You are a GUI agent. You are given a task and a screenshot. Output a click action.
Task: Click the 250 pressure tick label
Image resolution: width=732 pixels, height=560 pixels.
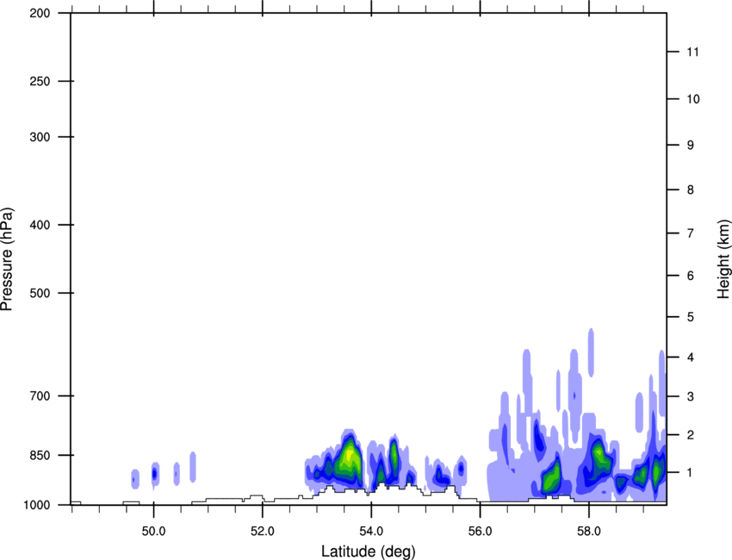point(40,81)
